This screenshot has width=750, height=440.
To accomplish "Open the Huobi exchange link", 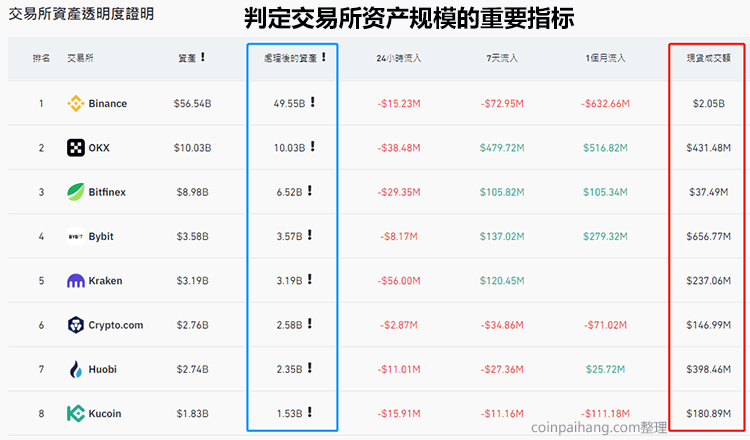I will pyautogui.click(x=102, y=369).
